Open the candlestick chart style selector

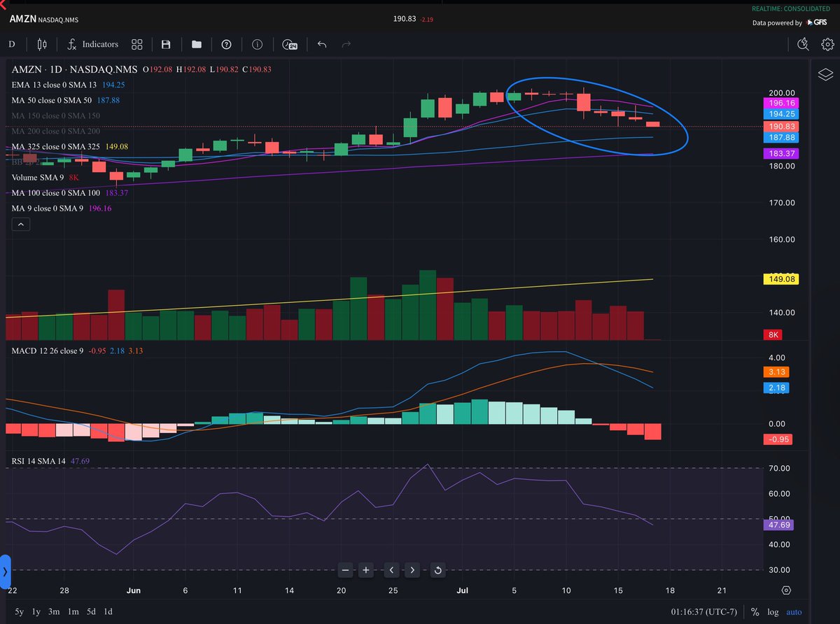41,44
